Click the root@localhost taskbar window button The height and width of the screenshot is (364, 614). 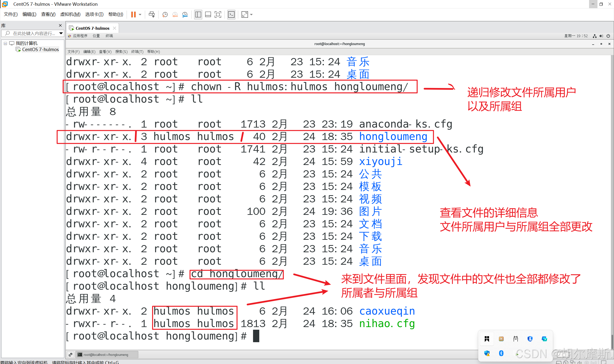(x=106, y=354)
